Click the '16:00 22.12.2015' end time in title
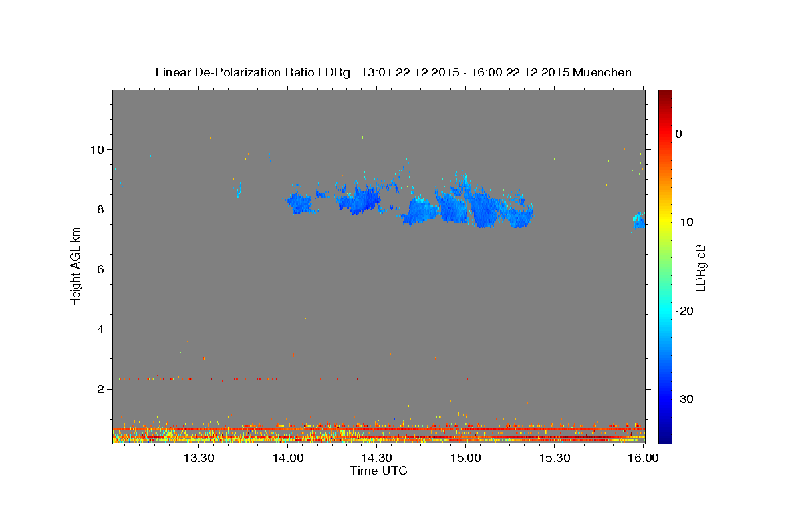Image resolution: width=798 pixels, height=532 pixels. (519, 72)
